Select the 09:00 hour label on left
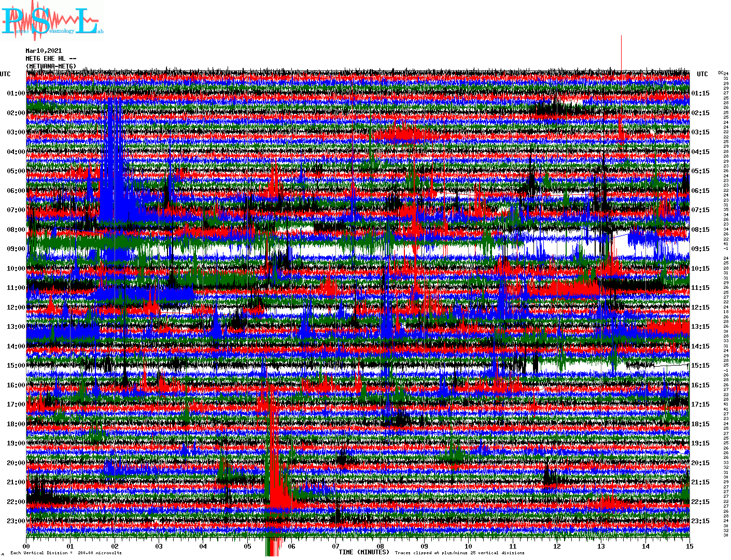The height and width of the screenshot is (560, 731). pos(16,249)
